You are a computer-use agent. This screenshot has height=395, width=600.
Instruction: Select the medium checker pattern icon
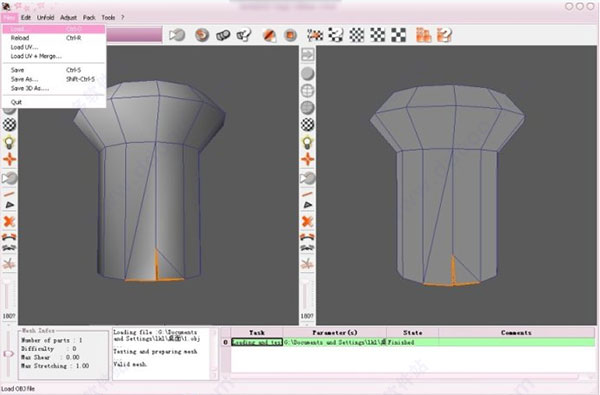coord(378,35)
